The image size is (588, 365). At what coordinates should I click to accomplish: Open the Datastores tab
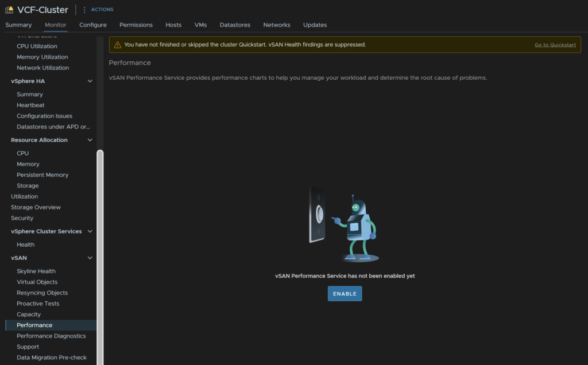point(235,25)
